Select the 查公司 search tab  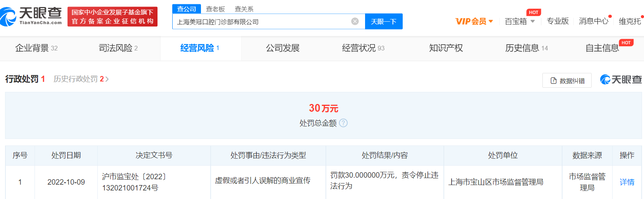[187, 9]
